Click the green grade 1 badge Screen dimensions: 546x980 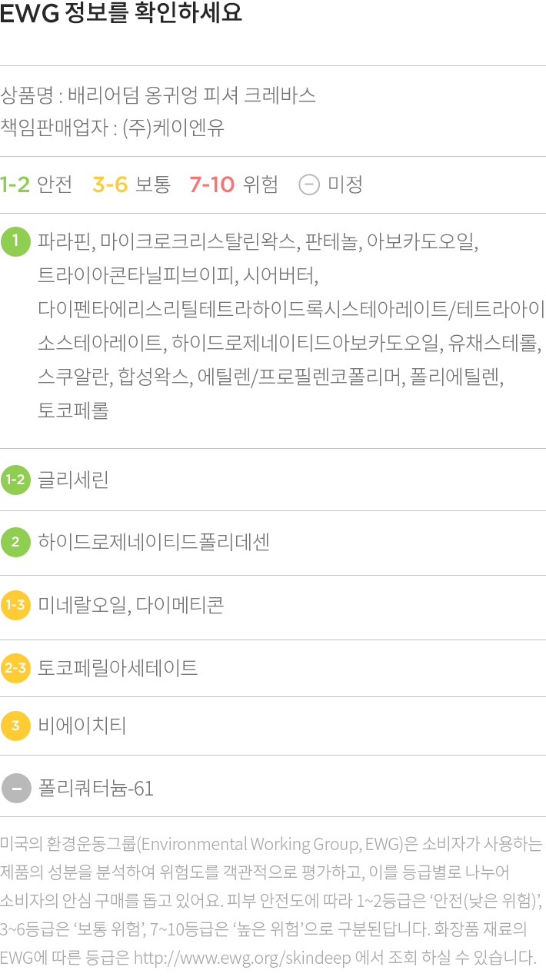15,242
